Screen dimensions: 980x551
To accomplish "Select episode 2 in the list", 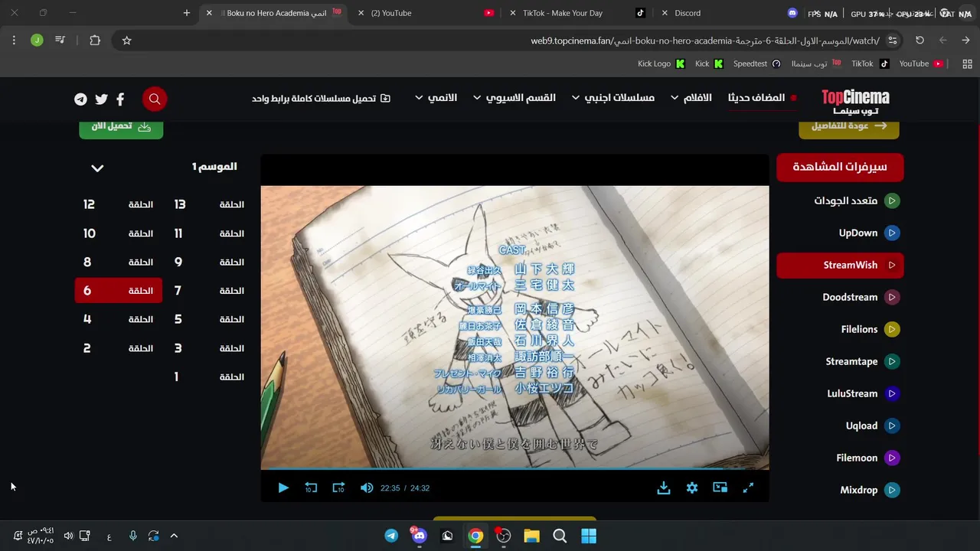I will 119,348.
